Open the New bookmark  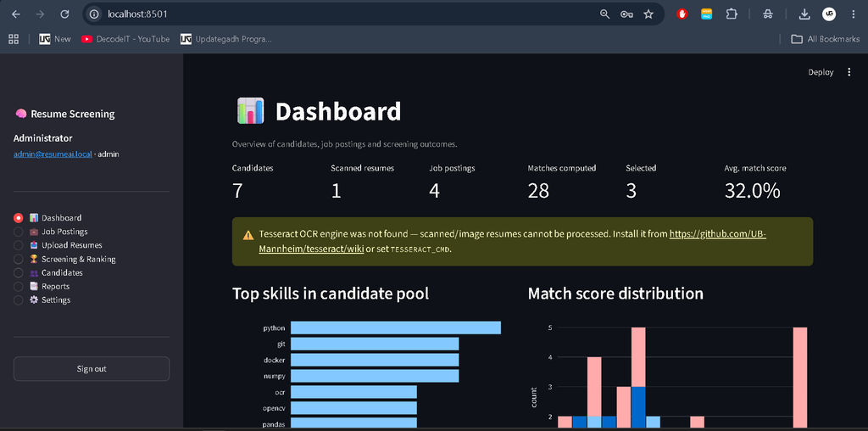55,39
